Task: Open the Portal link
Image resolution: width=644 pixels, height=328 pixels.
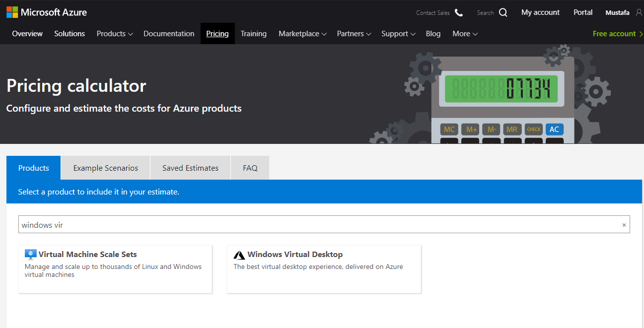Action: 583,12
